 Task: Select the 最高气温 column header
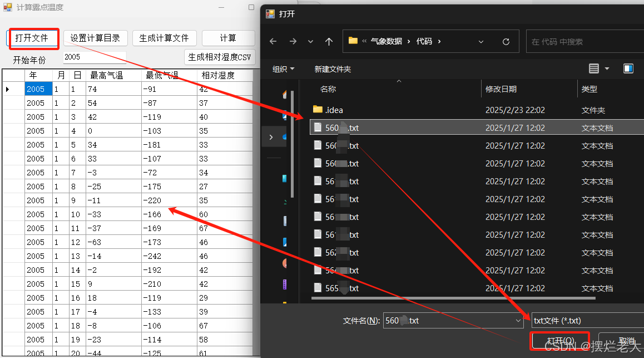tap(113, 75)
